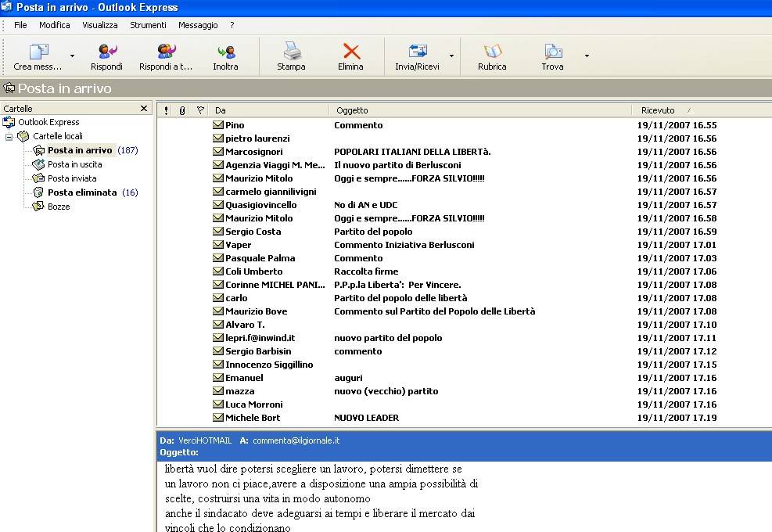The width and height of the screenshot is (772, 532).
Task: Select message from lepri.f@inwind.it
Action: coord(465,338)
